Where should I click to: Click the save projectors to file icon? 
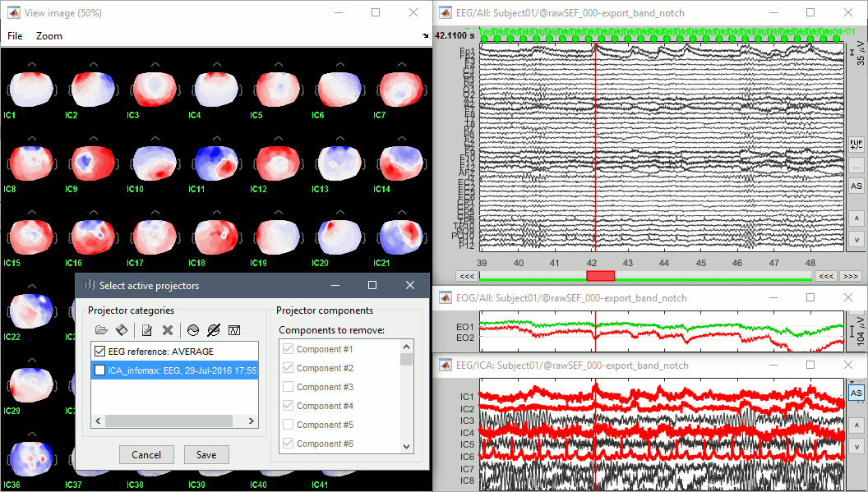pyautogui.click(x=120, y=330)
